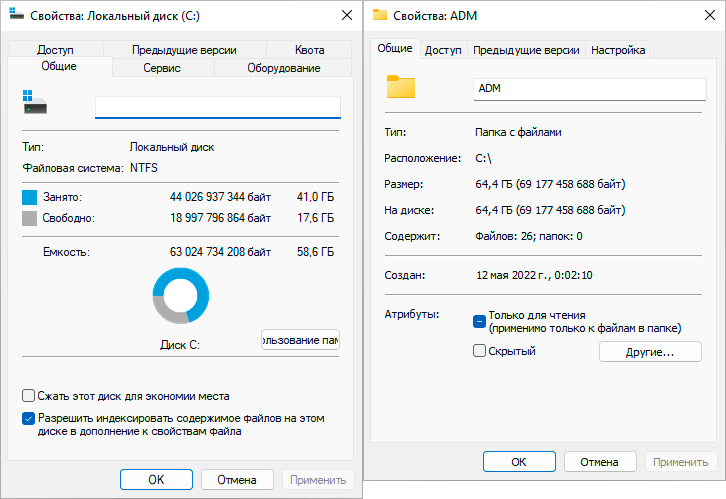The image size is (726, 499).
Task: Uncheck the allow file indexing checkbox
Action: click(29, 418)
